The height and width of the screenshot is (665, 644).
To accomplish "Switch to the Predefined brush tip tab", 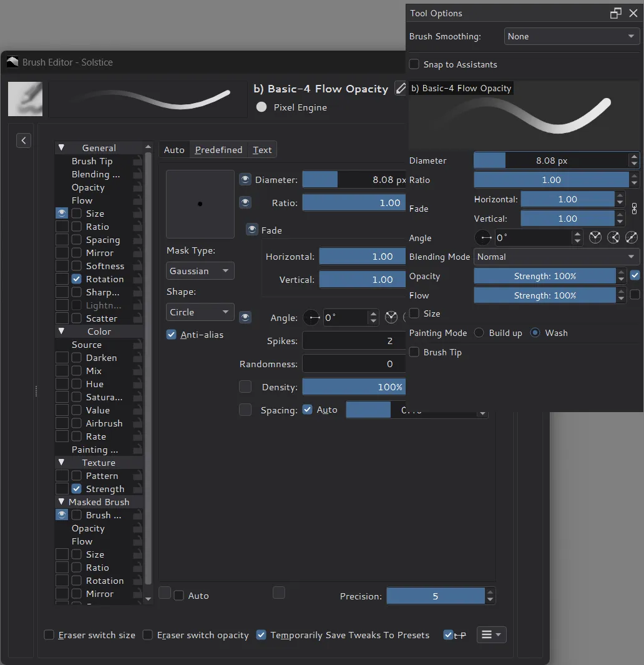I will (219, 150).
